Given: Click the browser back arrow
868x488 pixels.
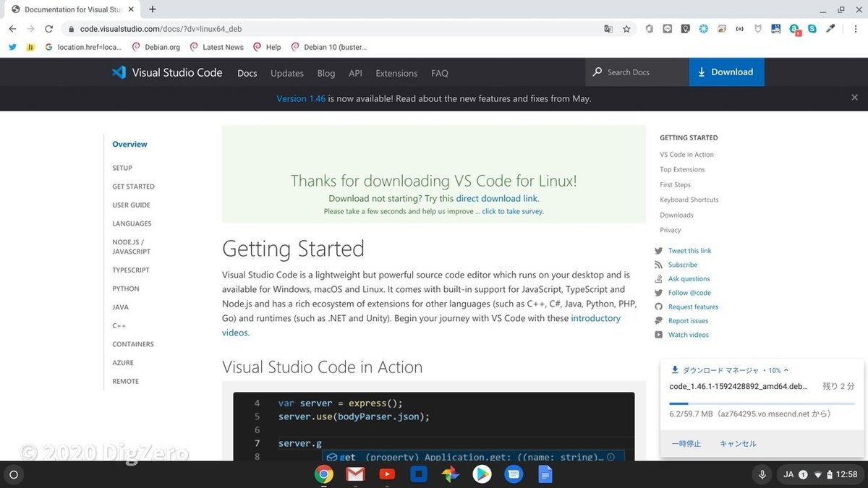Looking at the screenshot, I should (12, 29).
